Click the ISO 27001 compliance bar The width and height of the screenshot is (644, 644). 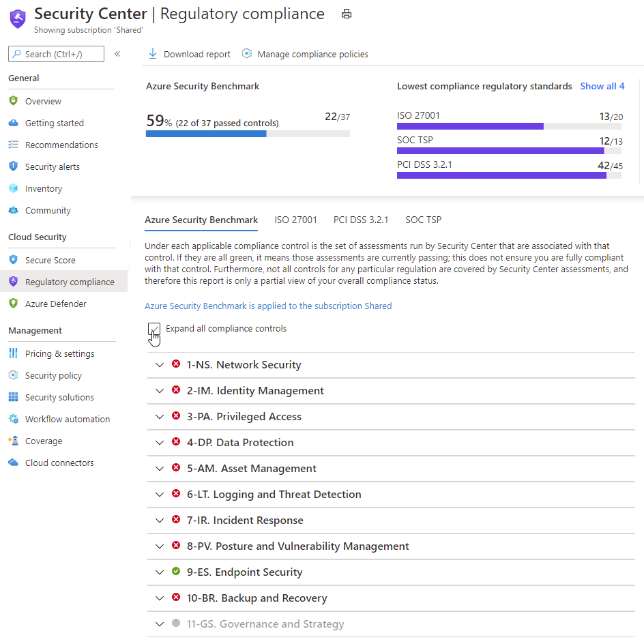(x=509, y=126)
